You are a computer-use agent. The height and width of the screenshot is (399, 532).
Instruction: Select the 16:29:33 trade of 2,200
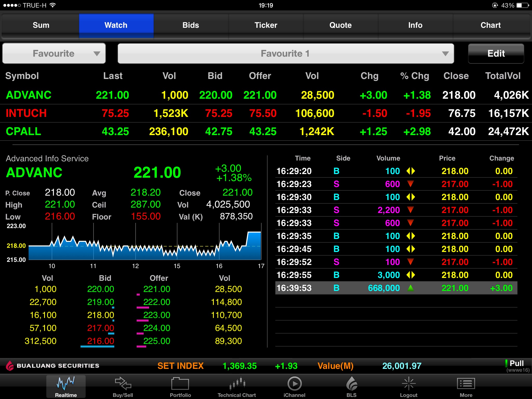pos(396,210)
